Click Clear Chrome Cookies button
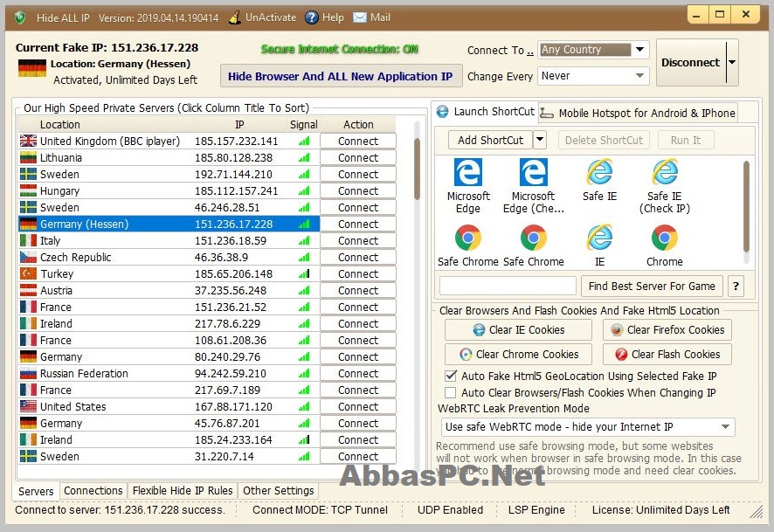 tap(518, 355)
